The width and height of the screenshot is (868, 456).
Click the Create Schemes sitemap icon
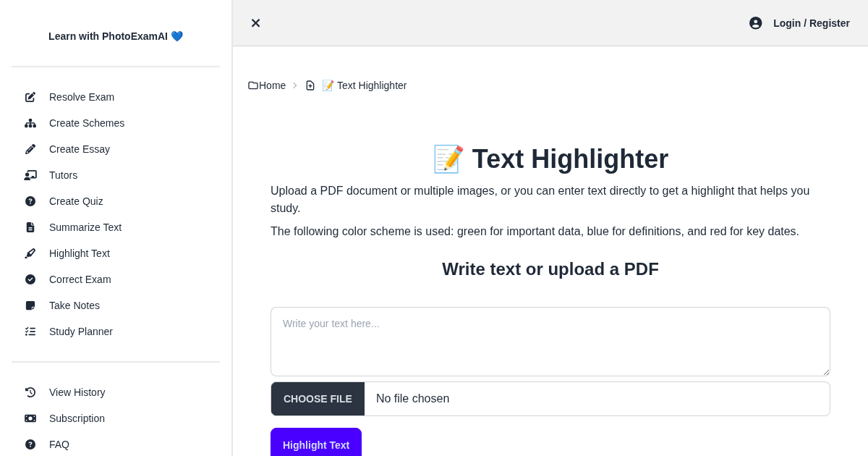(x=30, y=123)
